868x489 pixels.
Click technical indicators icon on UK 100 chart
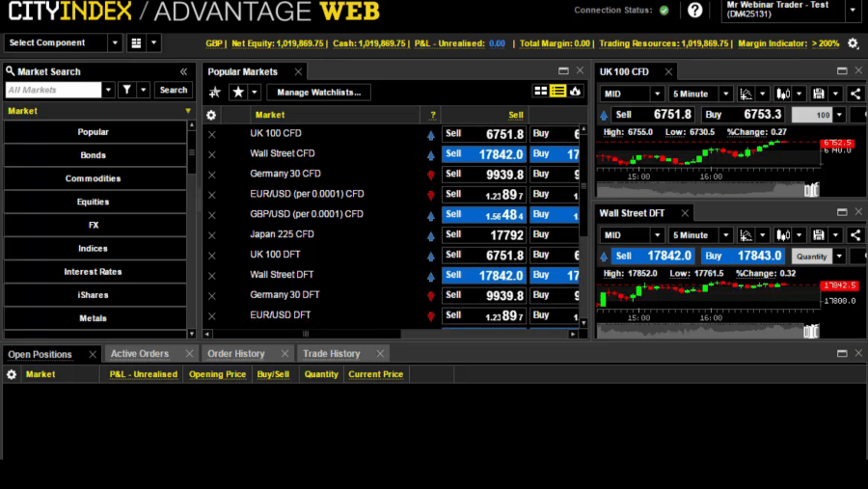click(x=746, y=94)
